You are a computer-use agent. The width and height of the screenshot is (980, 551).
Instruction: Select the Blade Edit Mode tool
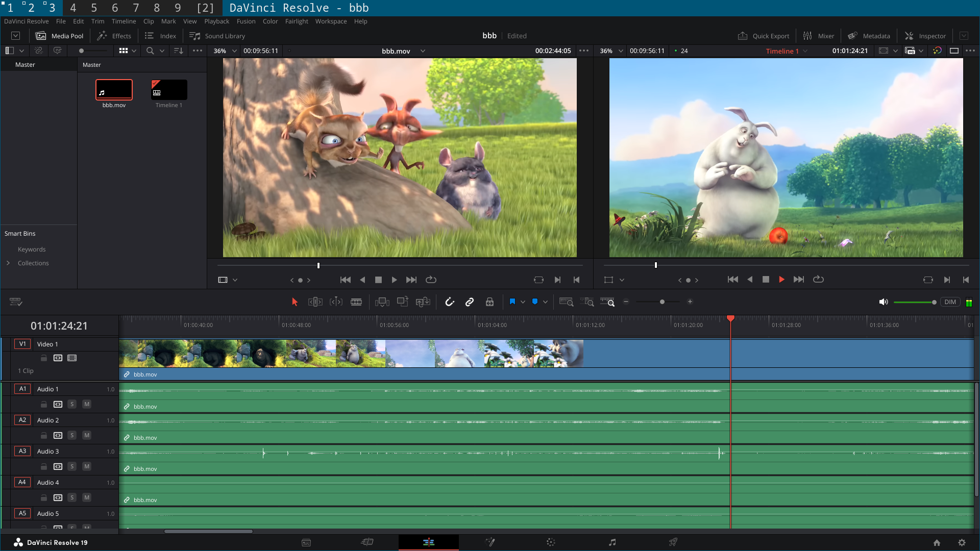[356, 302]
